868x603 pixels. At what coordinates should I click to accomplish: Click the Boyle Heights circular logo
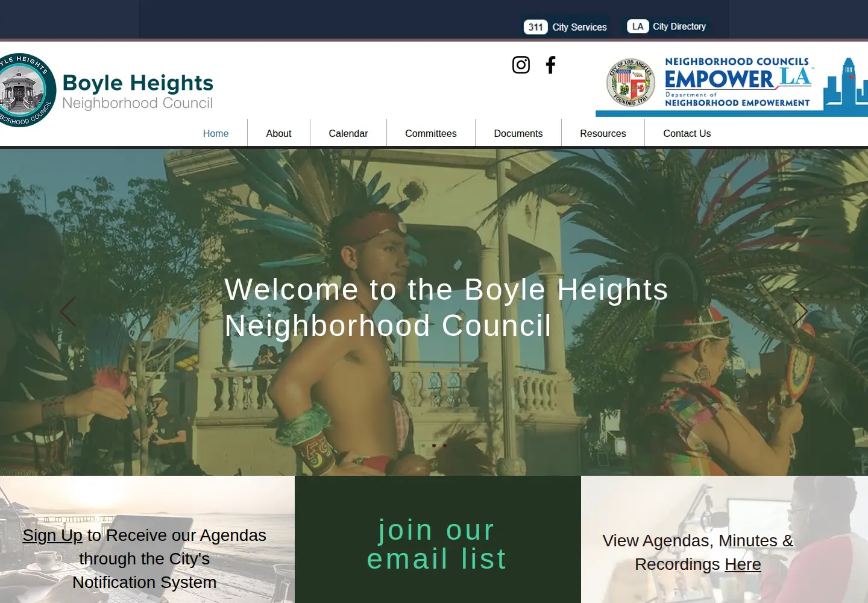(x=27, y=90)
